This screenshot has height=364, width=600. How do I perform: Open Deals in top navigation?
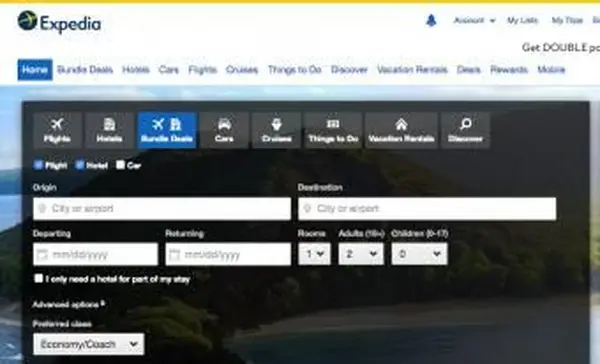(x=469, y=70)
